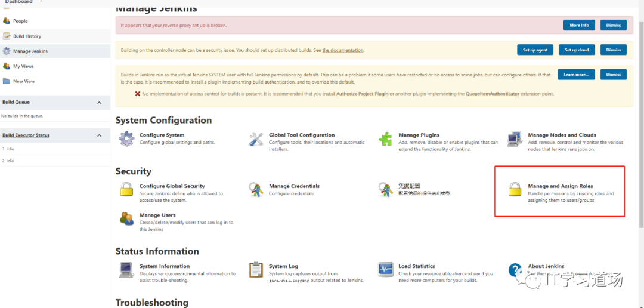Open My Views in the sidebar
The image size is (644, 308).
click(x=23, y=66)
